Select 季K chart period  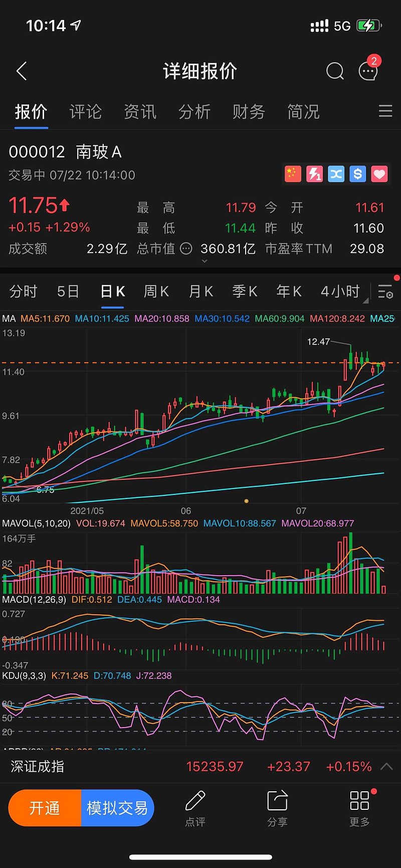(x=245, y=291)
